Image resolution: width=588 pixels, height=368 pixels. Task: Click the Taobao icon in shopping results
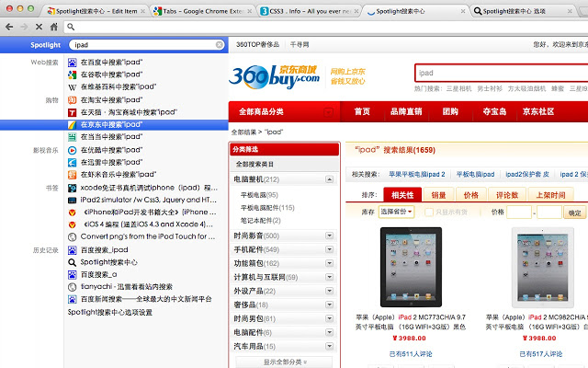[72, 100]
